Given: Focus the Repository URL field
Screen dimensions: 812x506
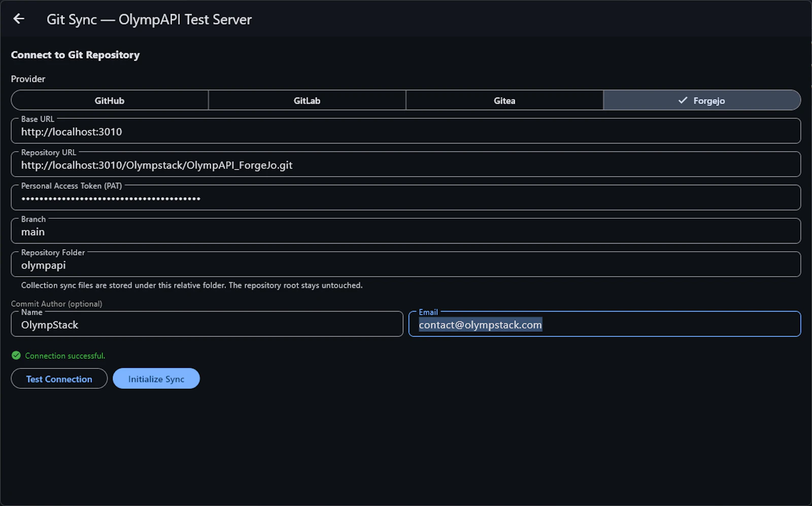Looking at the screenshot, I should tap(406, 164).
